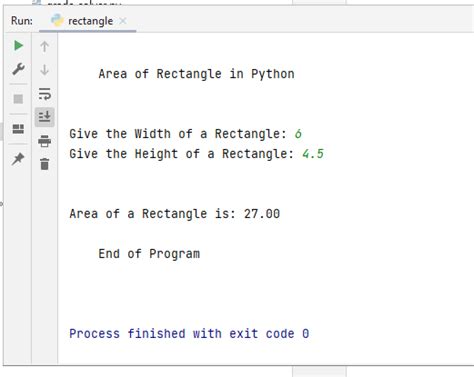The height and width of the screenshot is (377, 474).
Task: Click 'Area of a Rectangle is: 27.00' line
Action: click(x=175, y=214)
